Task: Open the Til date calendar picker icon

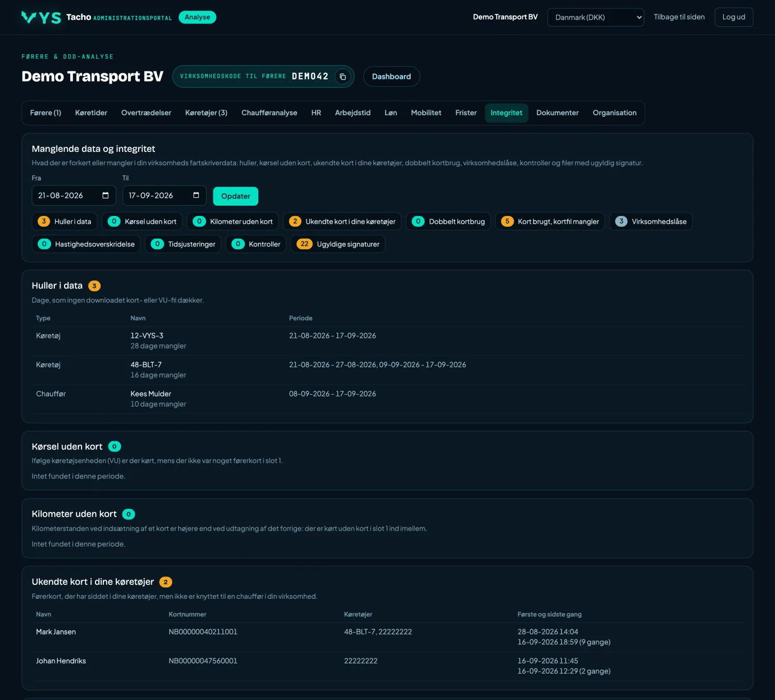Action: pyautogui.click(x=196, y=195)
